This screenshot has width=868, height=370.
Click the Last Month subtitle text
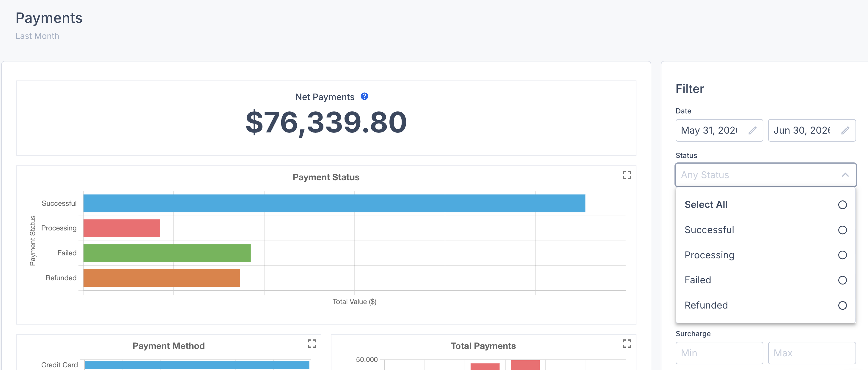(37, 36)
